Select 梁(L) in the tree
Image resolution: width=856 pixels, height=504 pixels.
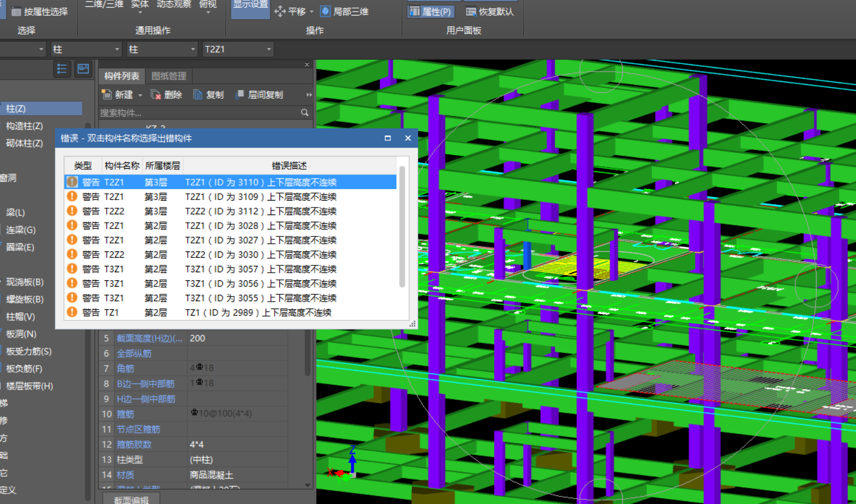coord(16,213)
